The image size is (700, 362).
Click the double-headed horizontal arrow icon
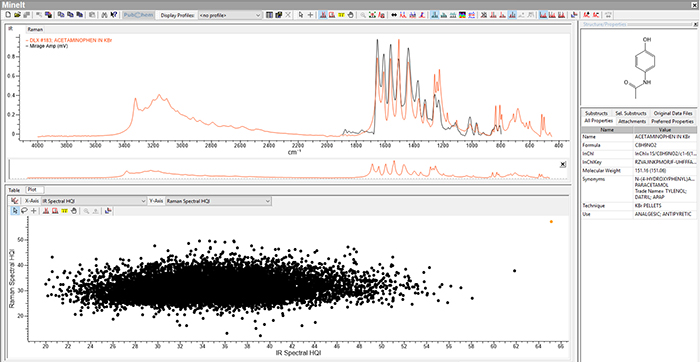pyautogui.click(x=394, y=15)
